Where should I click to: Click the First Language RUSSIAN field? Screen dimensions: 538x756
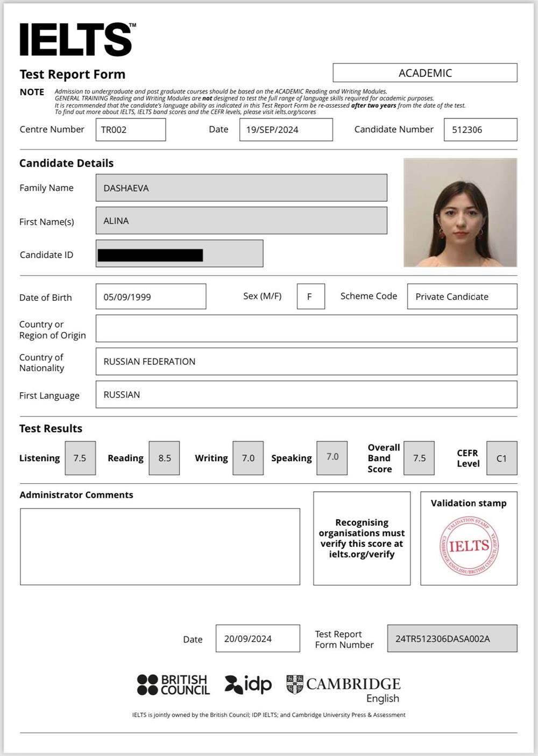tap(307, 394)
